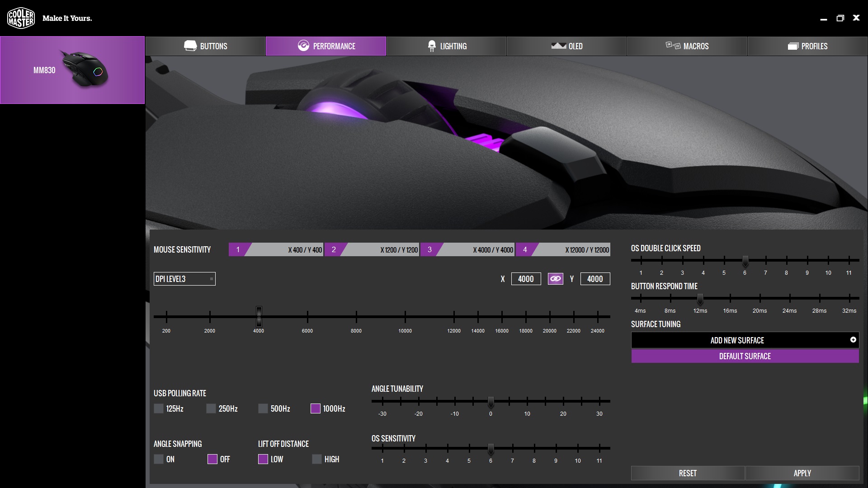Image resolution: width=868 pixels, height=488 pixels.
Task: Set DPI slider to the 24000 mark
Action: (598, 316)
